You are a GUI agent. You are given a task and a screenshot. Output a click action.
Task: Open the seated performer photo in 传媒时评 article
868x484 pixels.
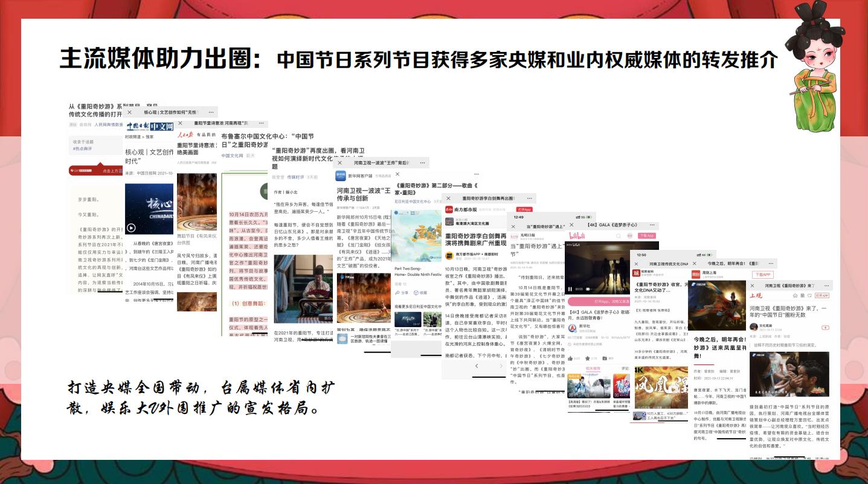click(x=303, y=288)
